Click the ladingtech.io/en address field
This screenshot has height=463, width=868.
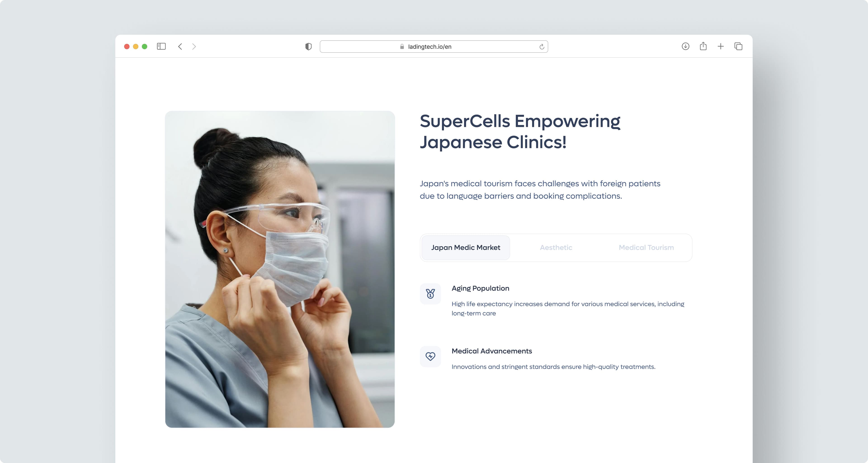[x=430, y=47]
